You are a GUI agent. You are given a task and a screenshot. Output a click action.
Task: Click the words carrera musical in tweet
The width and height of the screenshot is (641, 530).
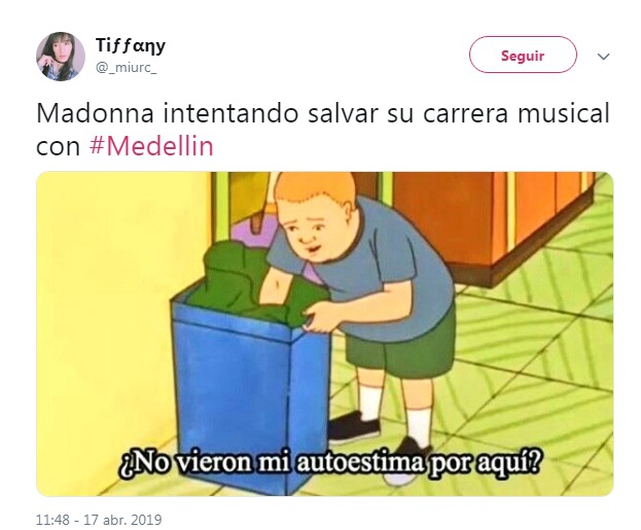(516, 113)
